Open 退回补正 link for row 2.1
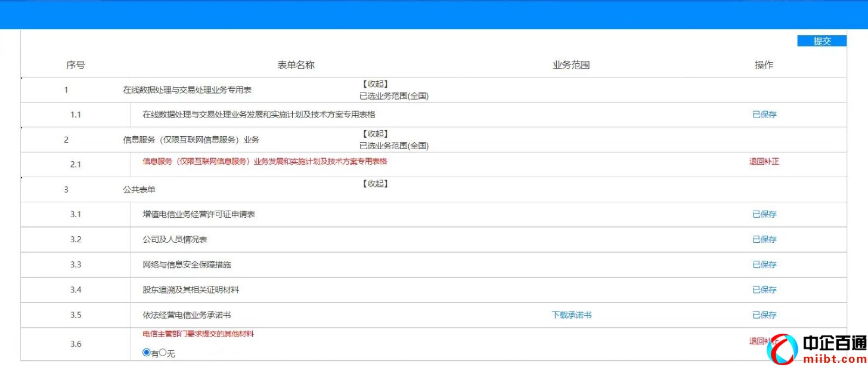Screen dimensions: 868x367 [764, 162]
